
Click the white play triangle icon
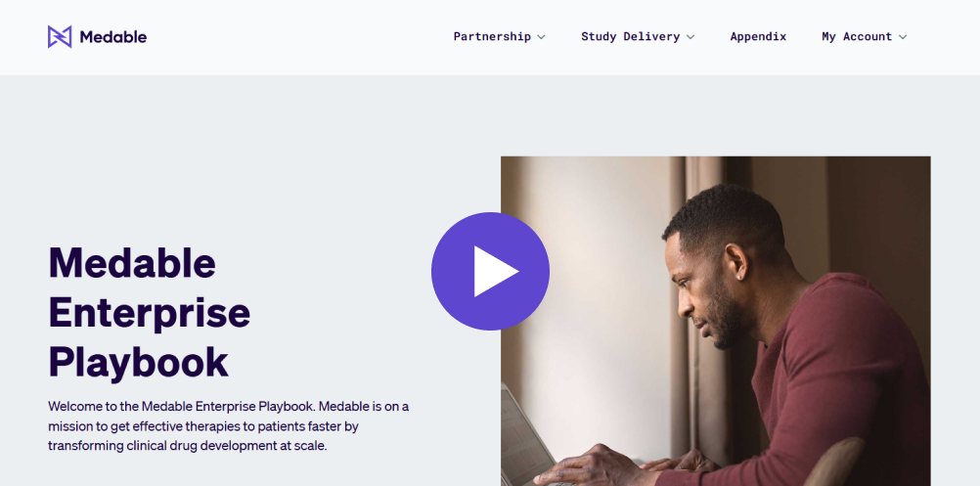495,271
